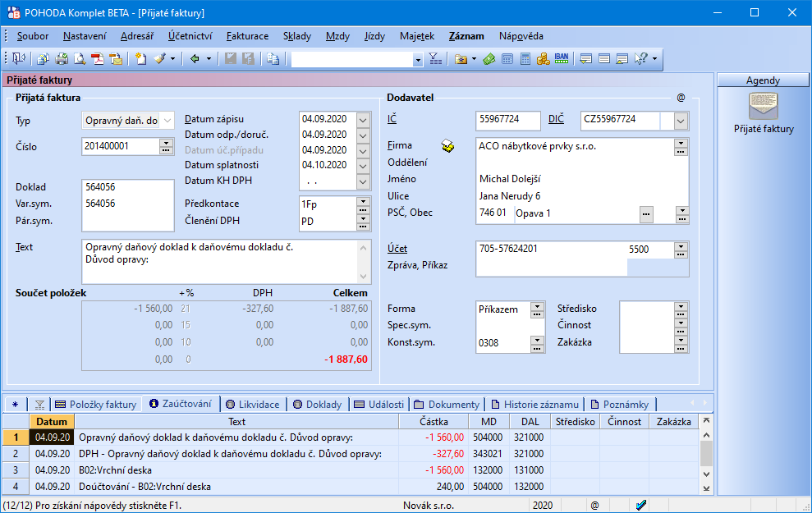Open print preview with the magnifier icon
This screenshot has height=513, width=812.
click(x=80, y=59)
